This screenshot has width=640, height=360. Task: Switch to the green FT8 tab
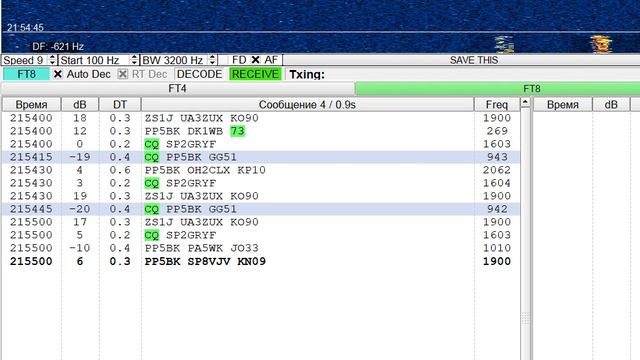click(x=498, y=89)
